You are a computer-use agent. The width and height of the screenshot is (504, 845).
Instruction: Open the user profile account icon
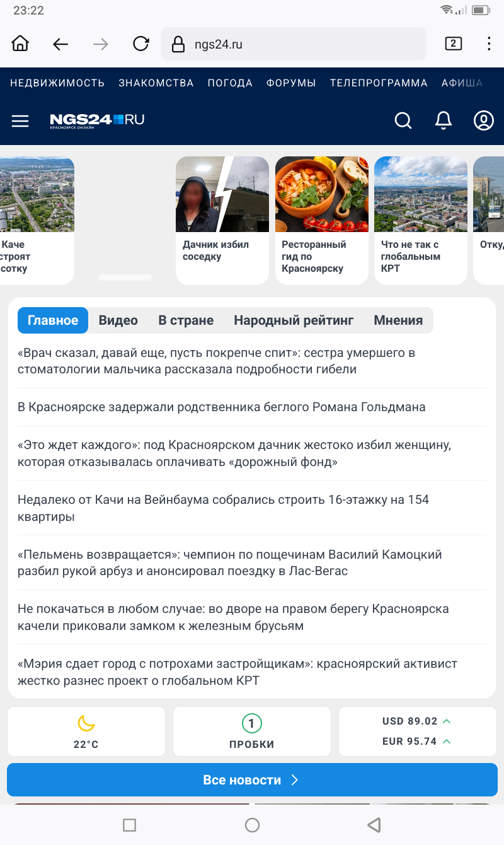click(x=483, y=120)
